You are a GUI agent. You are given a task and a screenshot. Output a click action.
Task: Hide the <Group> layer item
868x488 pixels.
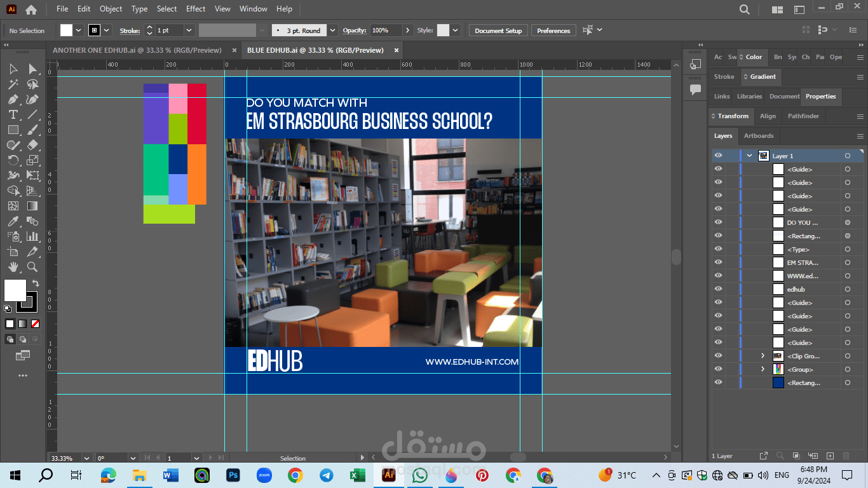click(718, 369)
